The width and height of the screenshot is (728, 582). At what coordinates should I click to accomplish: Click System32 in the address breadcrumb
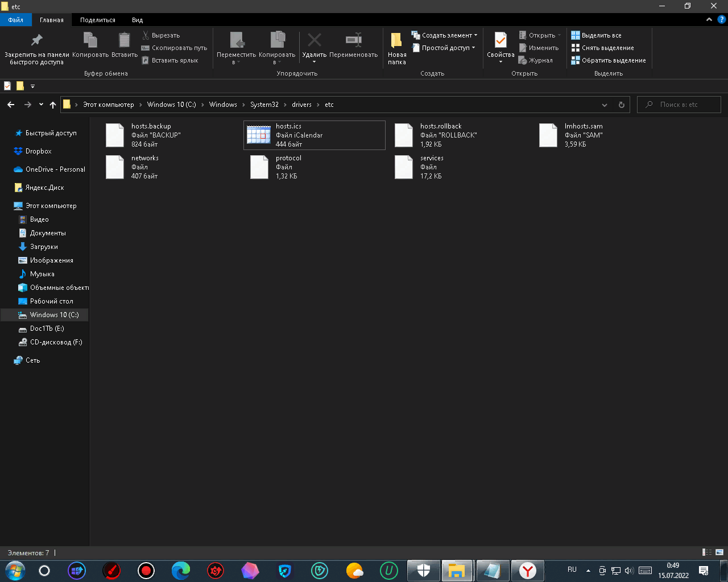click(264, 105)
